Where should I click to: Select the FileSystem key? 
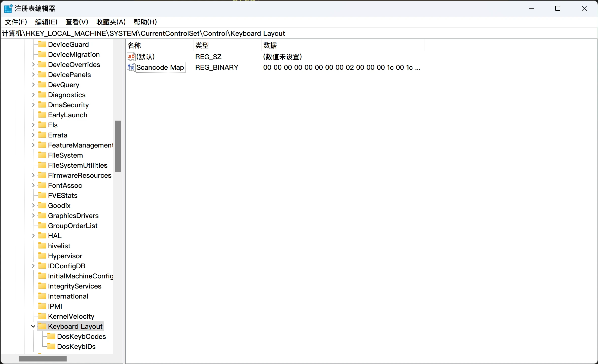65,155
